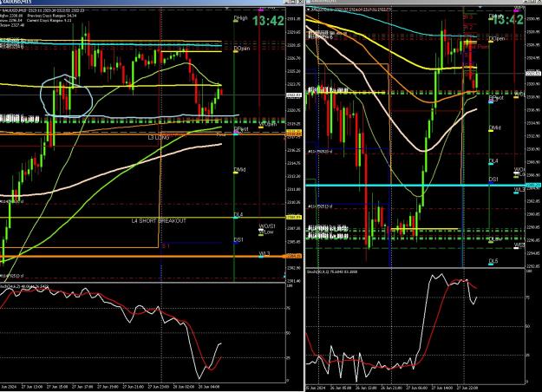542x392 pixels.
Task: Click the chart shift triangle in left chart
Action: tap(226, 8)
